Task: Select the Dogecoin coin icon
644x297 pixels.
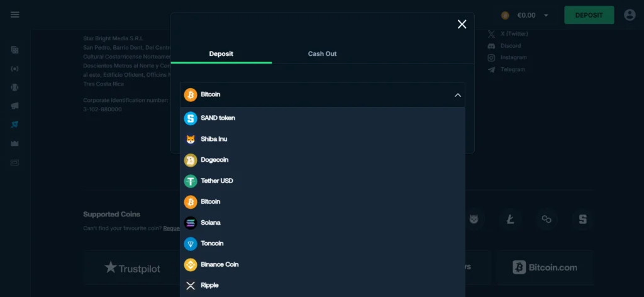Action: pos(191,160)
